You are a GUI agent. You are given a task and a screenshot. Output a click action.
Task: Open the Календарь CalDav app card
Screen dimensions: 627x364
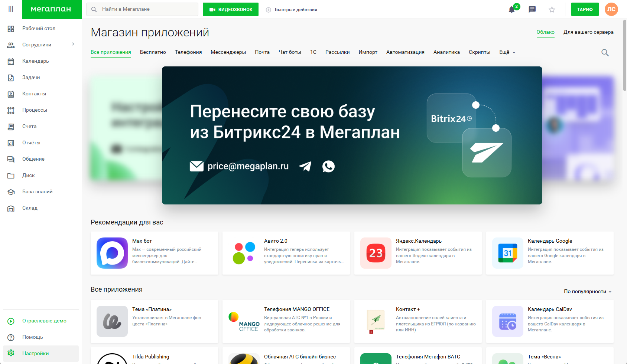point(550,321)
